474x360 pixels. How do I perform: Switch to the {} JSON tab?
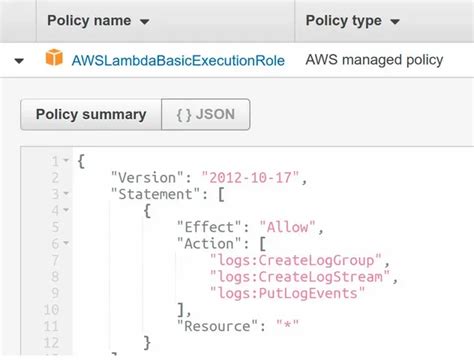pyautogui.click(x=206, y=114)
